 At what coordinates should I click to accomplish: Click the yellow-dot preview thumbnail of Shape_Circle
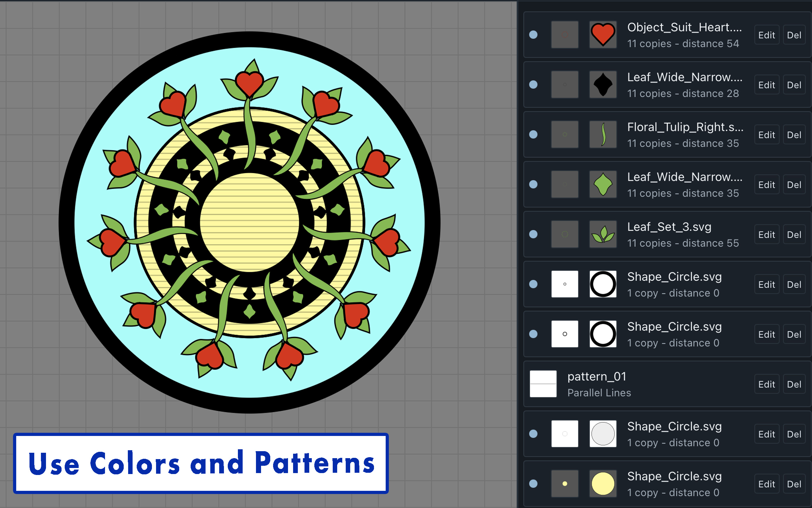565,484
